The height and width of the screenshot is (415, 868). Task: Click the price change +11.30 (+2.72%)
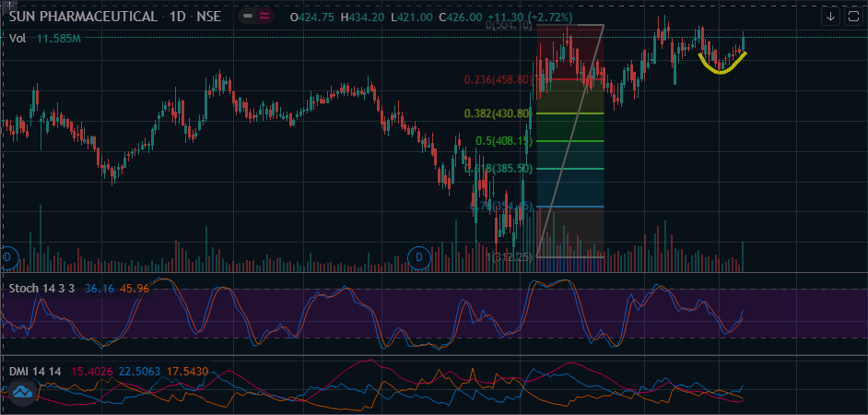(x=531, y=18)
